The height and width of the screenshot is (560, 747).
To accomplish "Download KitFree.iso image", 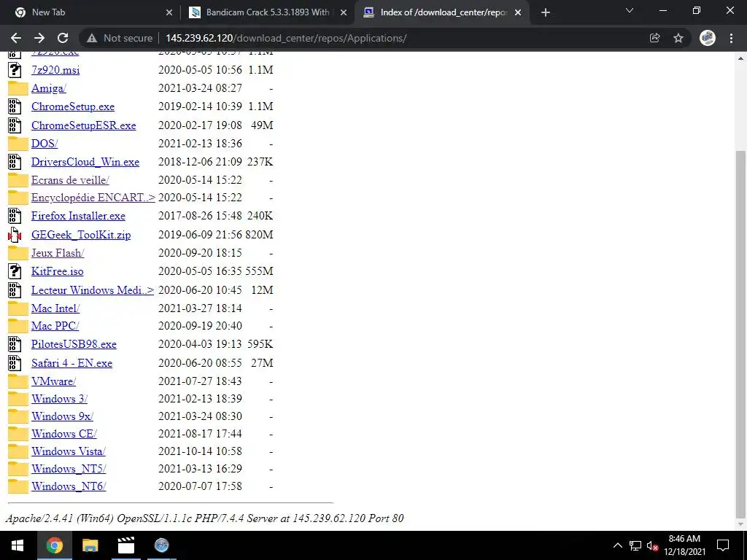I will 57,271.
